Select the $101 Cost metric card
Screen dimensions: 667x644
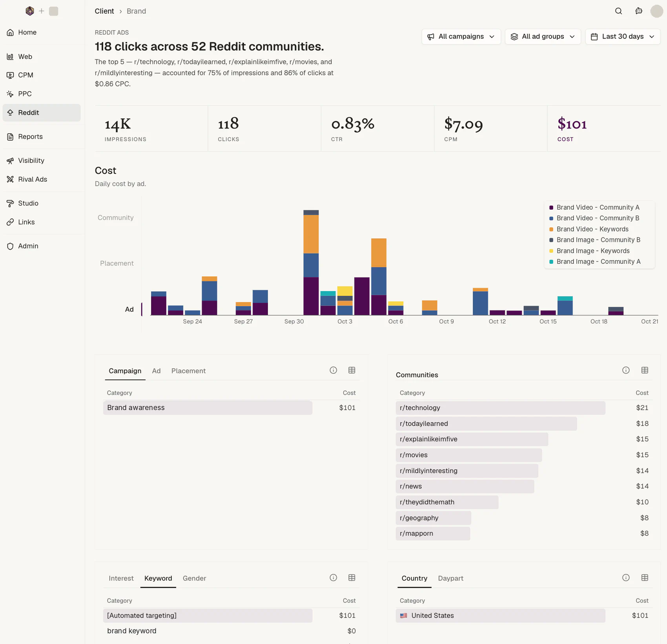pyautogui.click(x=604, y=129)
